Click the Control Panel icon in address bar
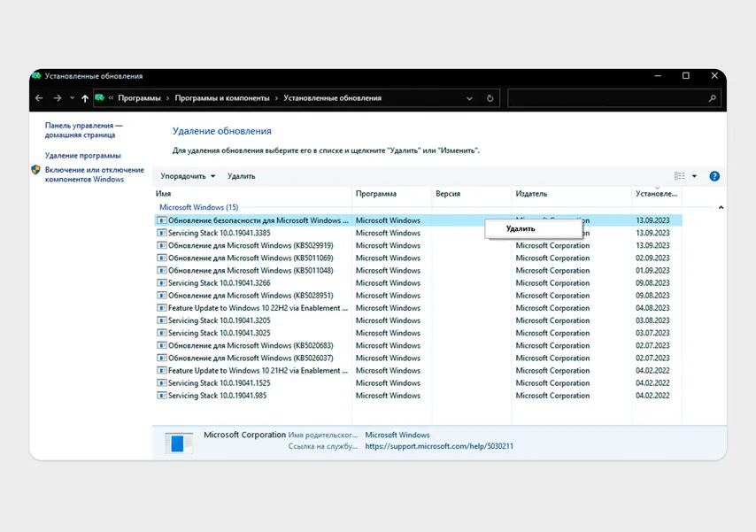This screenshot has height=532, width=756. [x=100, y=98]
